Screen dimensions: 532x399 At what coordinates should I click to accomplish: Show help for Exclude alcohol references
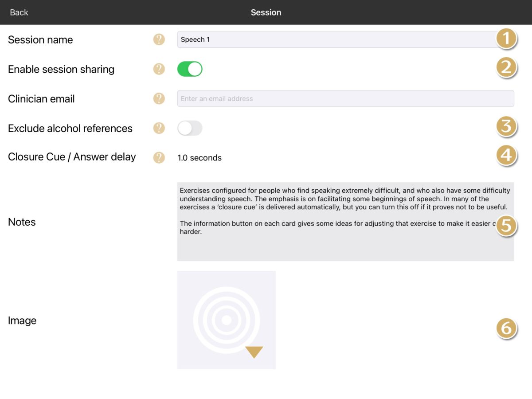pyautogui.click(x=159, y=128)
